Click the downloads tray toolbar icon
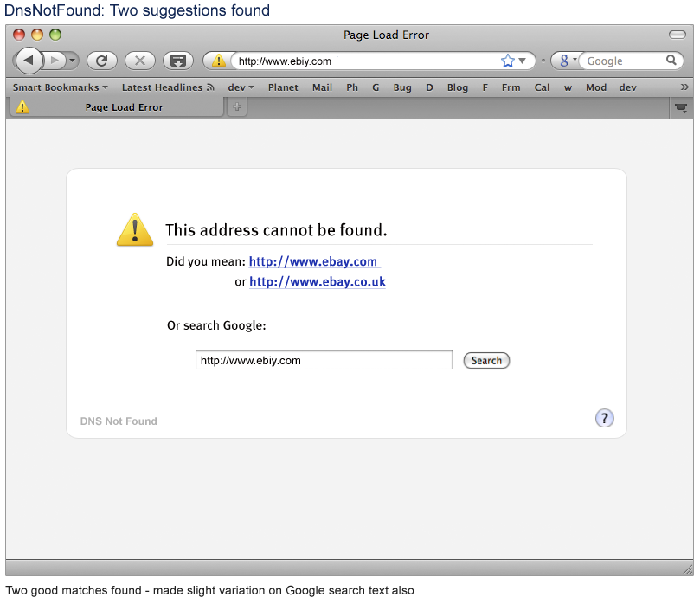The height and width of the screenshot is (604, 700). pos(177,61)
